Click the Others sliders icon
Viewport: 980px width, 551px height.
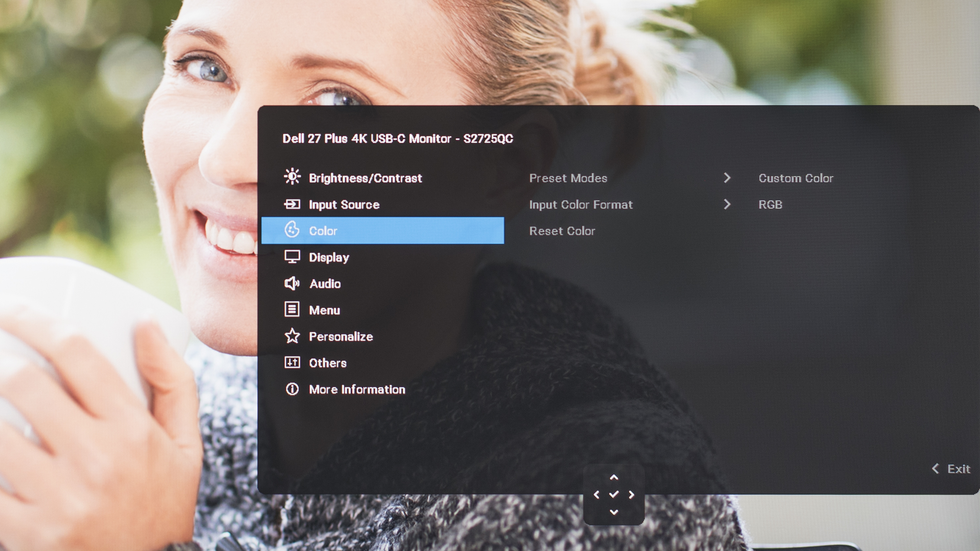click(292, 362)
